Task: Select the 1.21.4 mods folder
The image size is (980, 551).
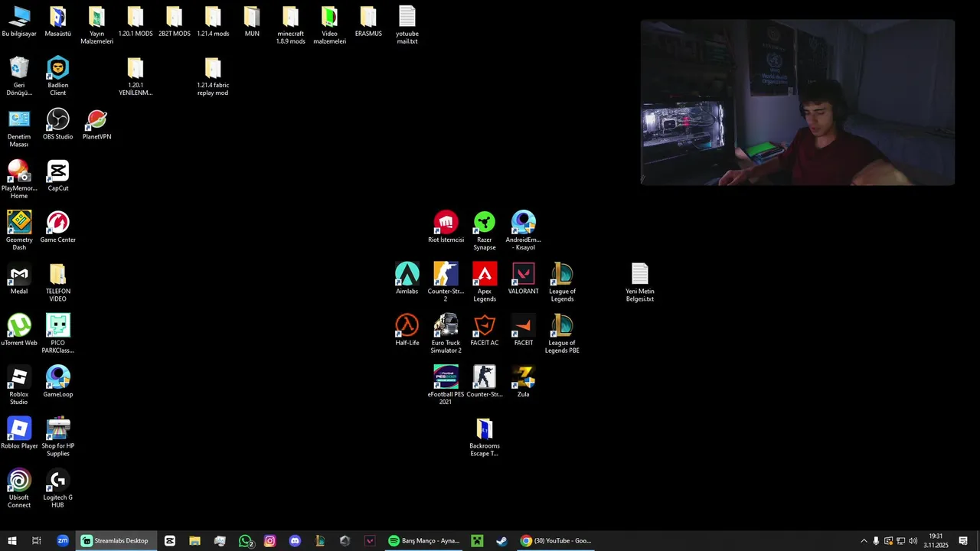Action: pos(213,21)
